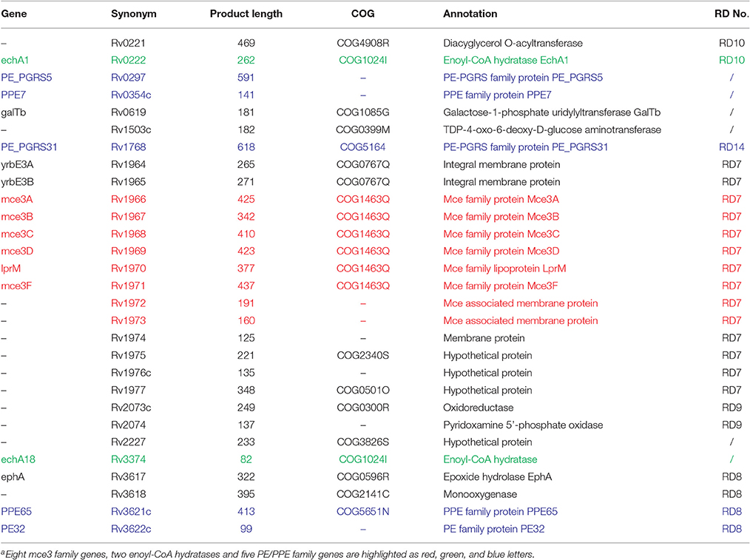Image resolution: width=750 pixels, height=560 pixels.
Task: Click the gene name ephA
Action: click(x=13, y=477)
